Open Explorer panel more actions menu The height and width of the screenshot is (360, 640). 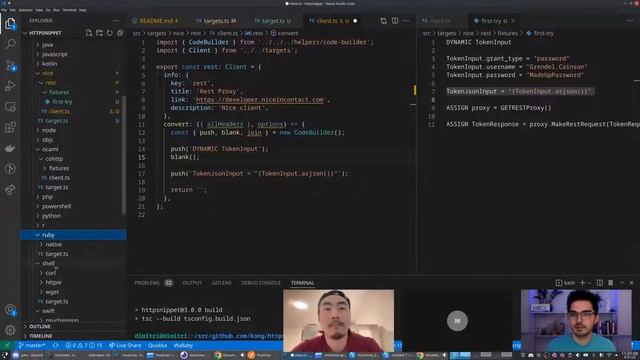coord(116,21)
